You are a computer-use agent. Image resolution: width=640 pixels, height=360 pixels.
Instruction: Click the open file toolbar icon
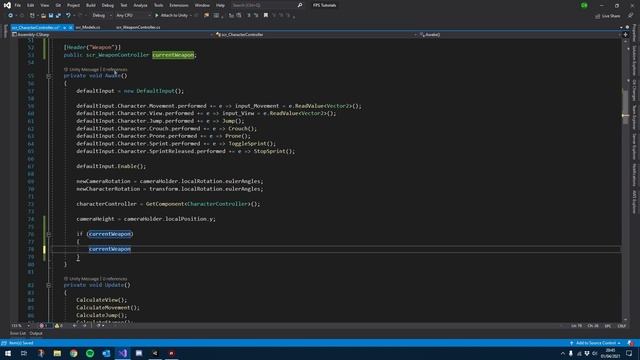43,16
